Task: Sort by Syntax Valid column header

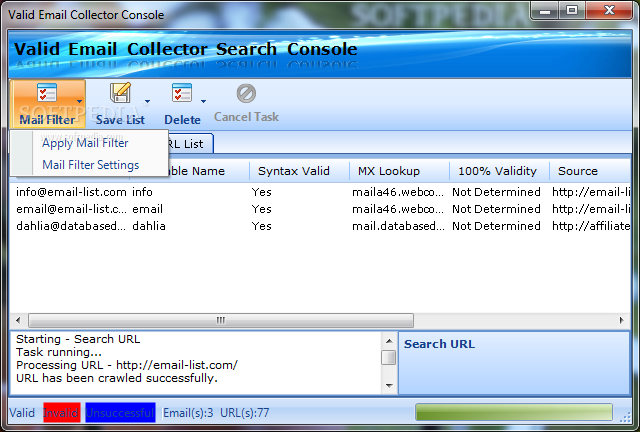Action: pyautogui.click(x=299, y=171)
